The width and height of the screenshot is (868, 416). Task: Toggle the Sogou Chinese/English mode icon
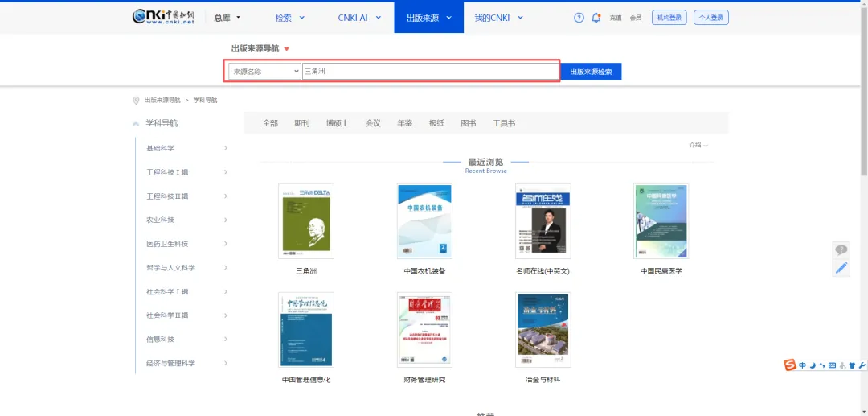[x=802, y=365]
